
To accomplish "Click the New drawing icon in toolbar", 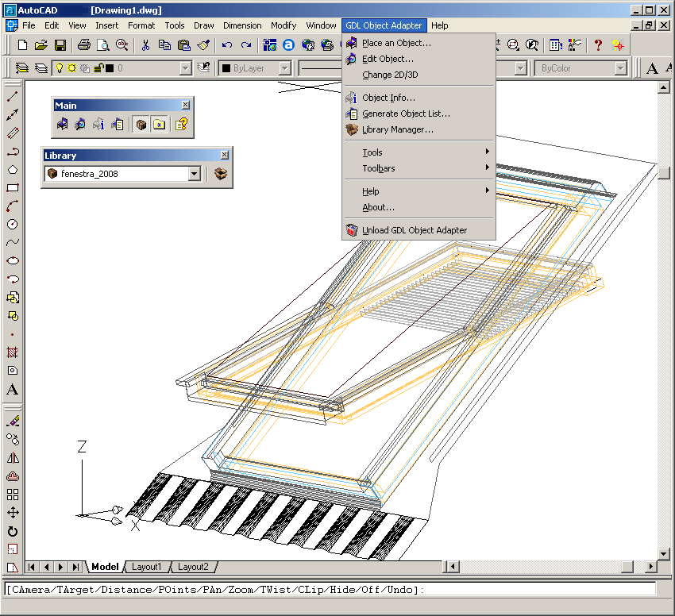I will pyautogui.click(x=22, y=44).
